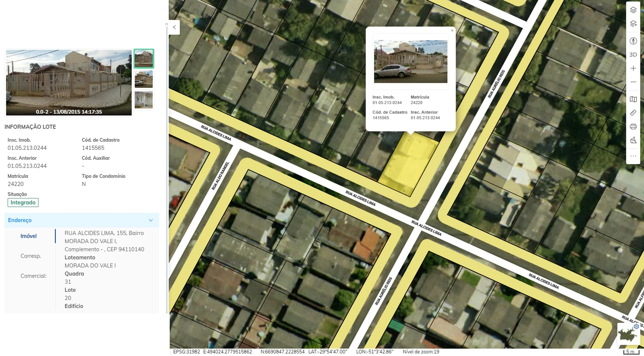Collapse the Endereço section chevron
The height and width of the screenshot is (356, 644).
151,220
